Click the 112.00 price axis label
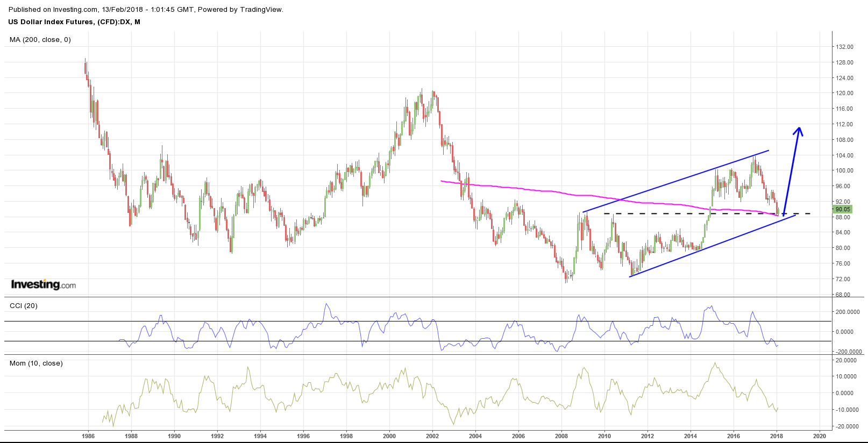868x443 pixels. 844,125
